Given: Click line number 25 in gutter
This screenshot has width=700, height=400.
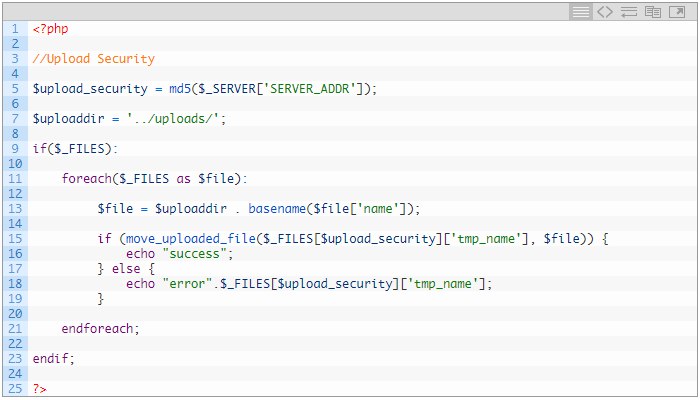Looking at the screenshot, I should point(15,388).
